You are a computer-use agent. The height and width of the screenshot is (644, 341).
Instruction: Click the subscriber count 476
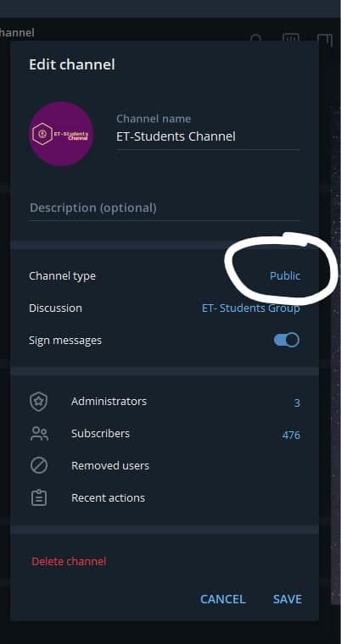tap(291, 435)
